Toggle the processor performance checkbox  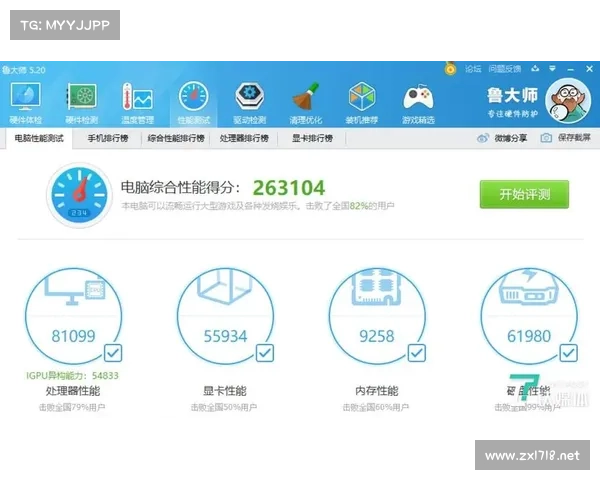[x=113, y=353]
